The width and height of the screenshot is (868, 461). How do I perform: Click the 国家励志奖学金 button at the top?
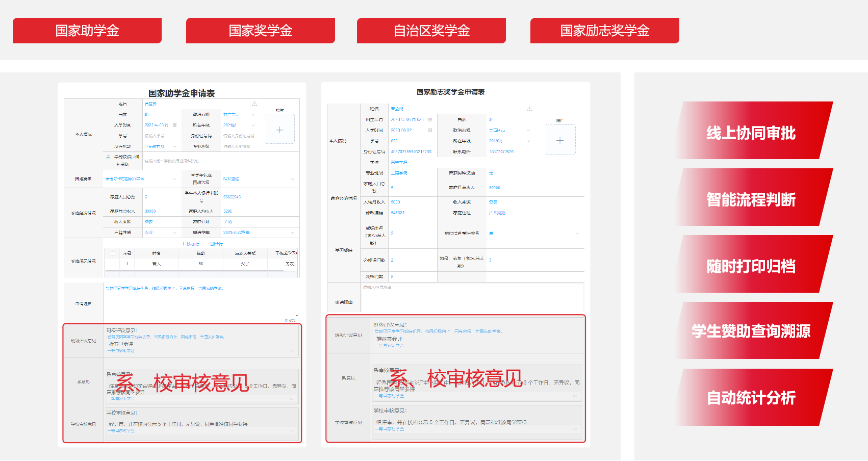tap(605, 31)
